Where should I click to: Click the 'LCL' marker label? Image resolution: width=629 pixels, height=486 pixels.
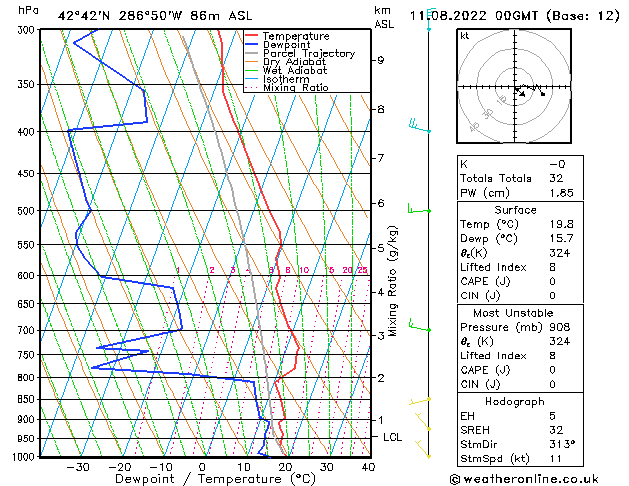392,437
